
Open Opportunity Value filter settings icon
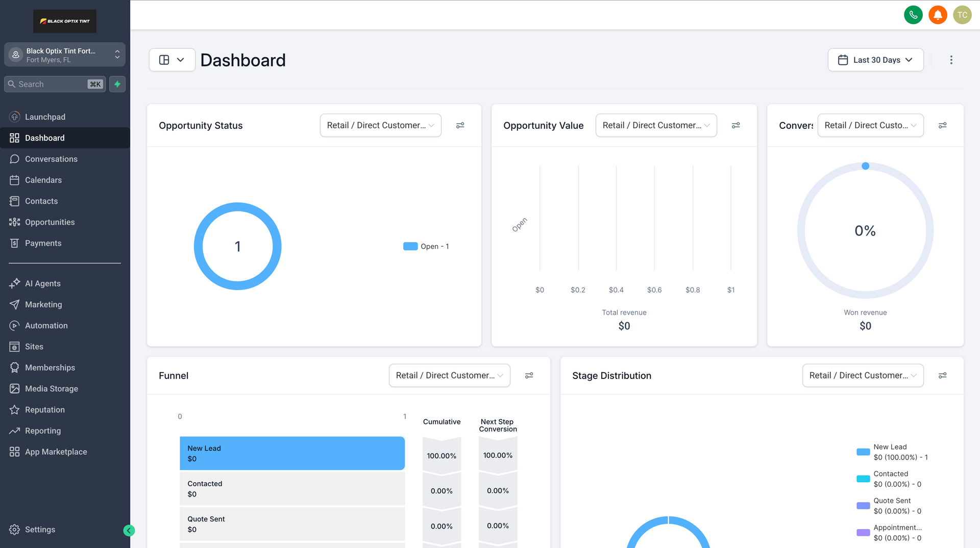coord(736,125)
